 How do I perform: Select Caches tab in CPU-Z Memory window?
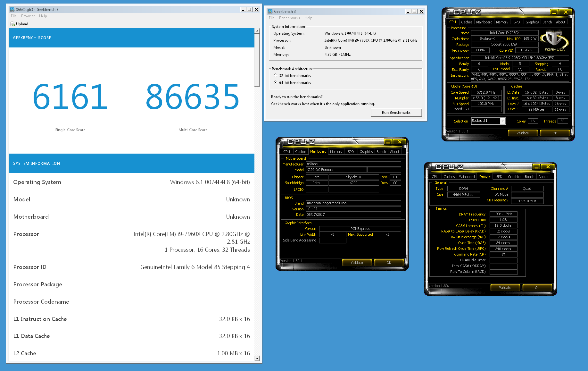coord(449,177)
